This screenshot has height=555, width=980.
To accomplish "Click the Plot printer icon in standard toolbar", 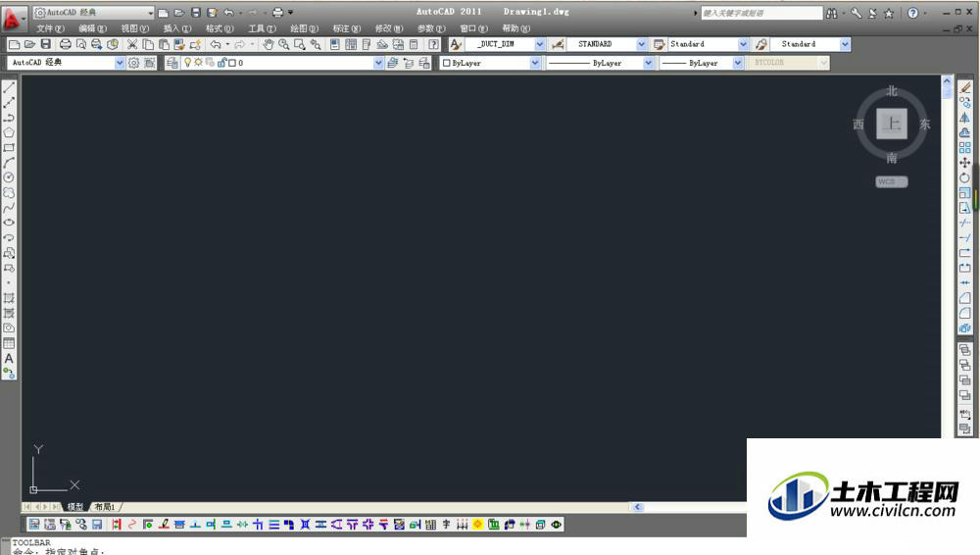I will point(65,44).
